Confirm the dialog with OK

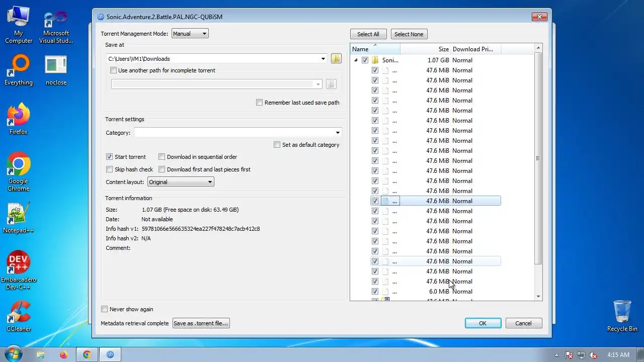[x=483, y=323]
